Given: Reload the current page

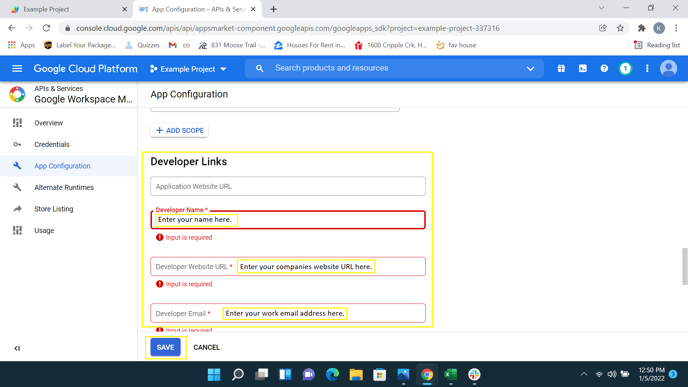Looking at the screenshot, I should (46, 28).
